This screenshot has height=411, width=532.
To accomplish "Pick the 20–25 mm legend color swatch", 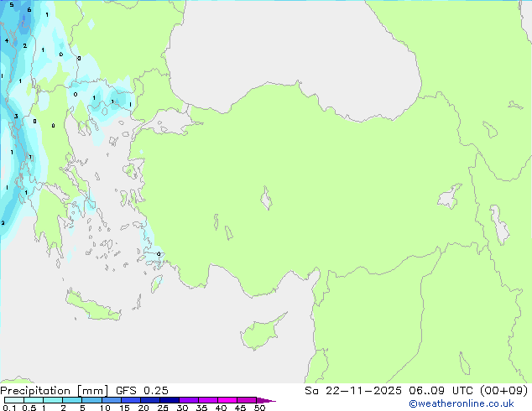I will coord(149,400).
